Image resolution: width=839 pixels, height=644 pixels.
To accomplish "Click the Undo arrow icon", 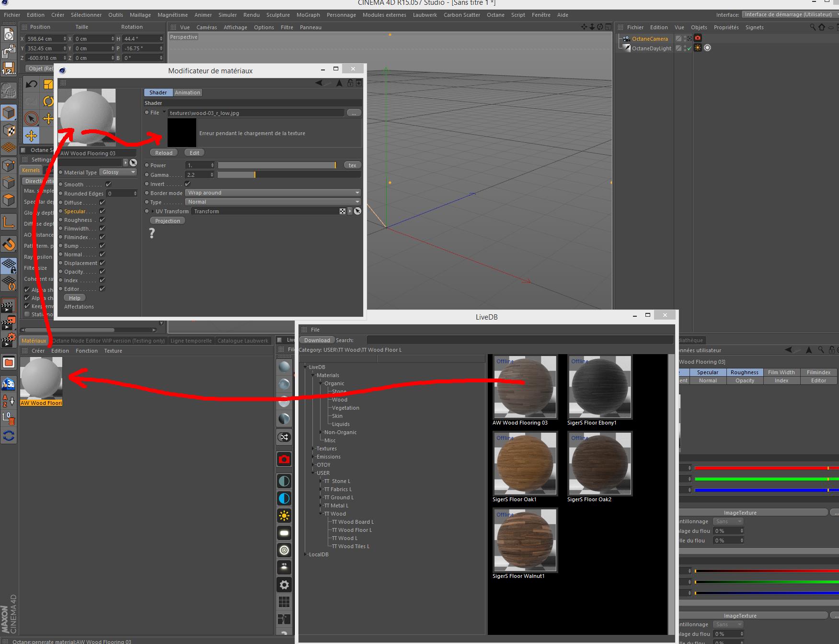I will click(x=32, y=84).
